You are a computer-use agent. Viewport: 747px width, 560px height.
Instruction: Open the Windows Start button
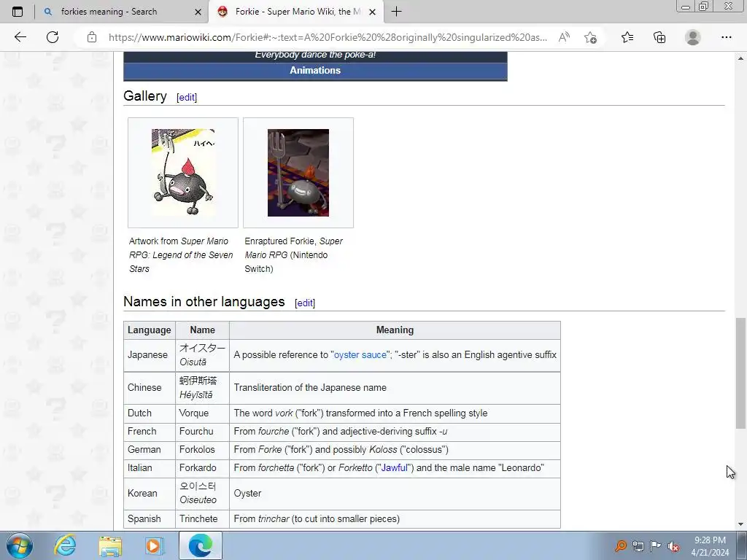[x=20, y=545]
